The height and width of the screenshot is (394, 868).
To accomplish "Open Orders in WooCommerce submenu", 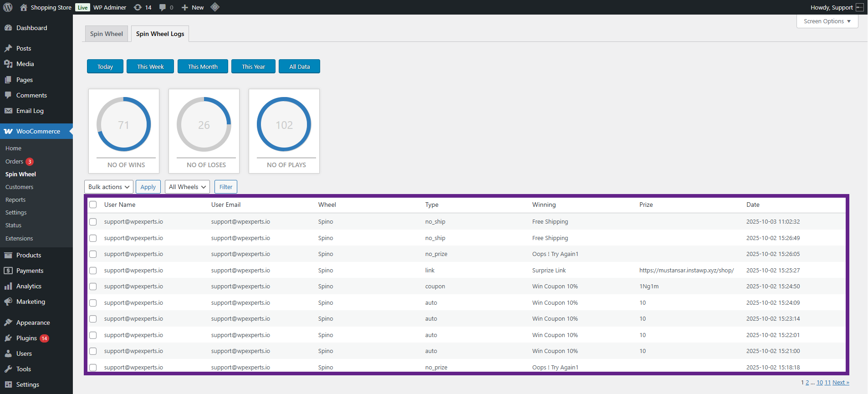I will [x=14, y=161].
